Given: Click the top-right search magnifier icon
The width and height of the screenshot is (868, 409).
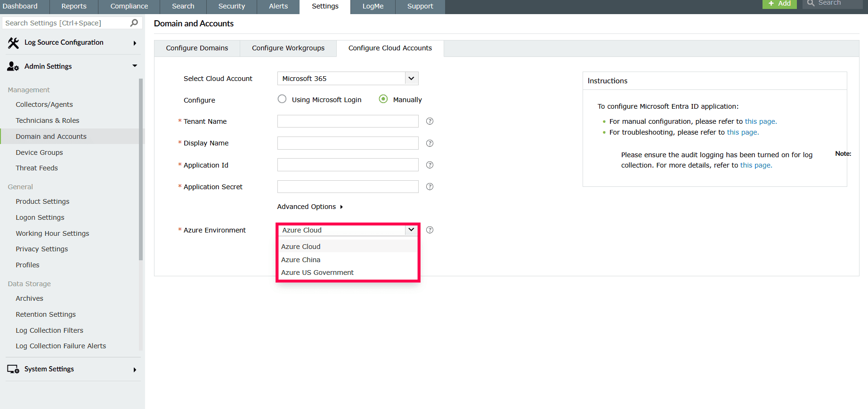Looking at the screenshot, I should (x=811, y=3).
